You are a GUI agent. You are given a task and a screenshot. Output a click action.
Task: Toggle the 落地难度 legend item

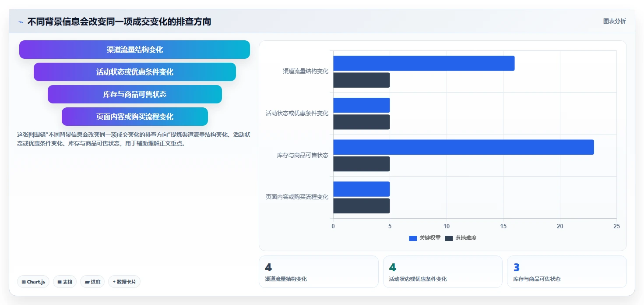(461, 238)
